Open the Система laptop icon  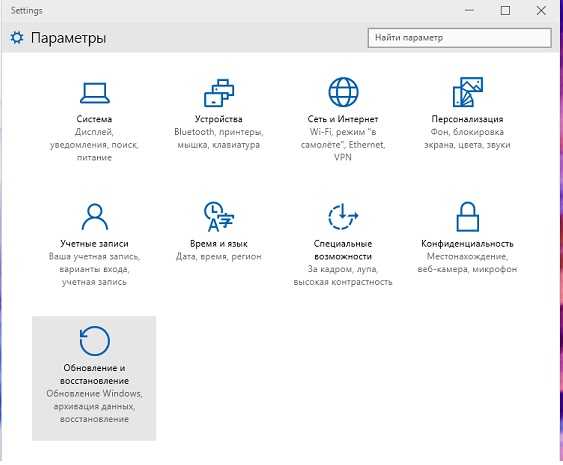94,93
